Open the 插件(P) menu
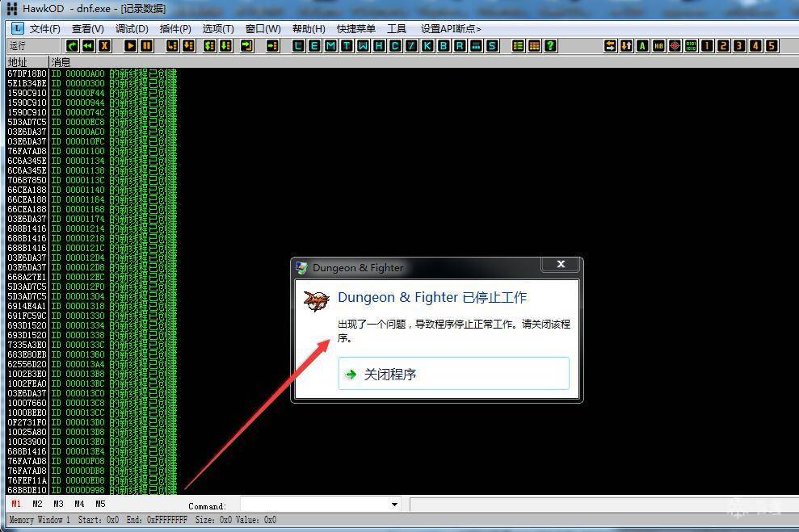 coord(175,29)
